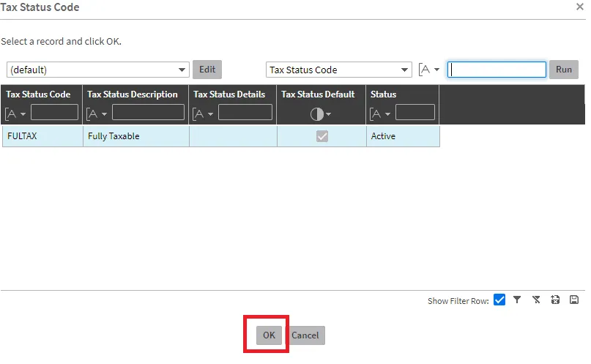Close the Tax Status Code dialog
The width and height of the screenshot is (591, 364).
click(x=580, y=7)
